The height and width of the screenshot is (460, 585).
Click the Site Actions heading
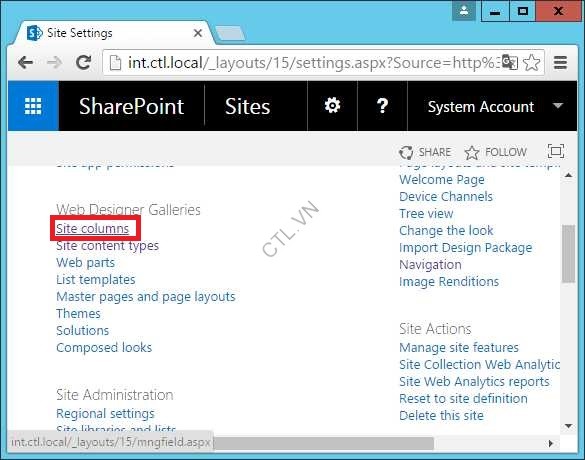coord(435,329)
